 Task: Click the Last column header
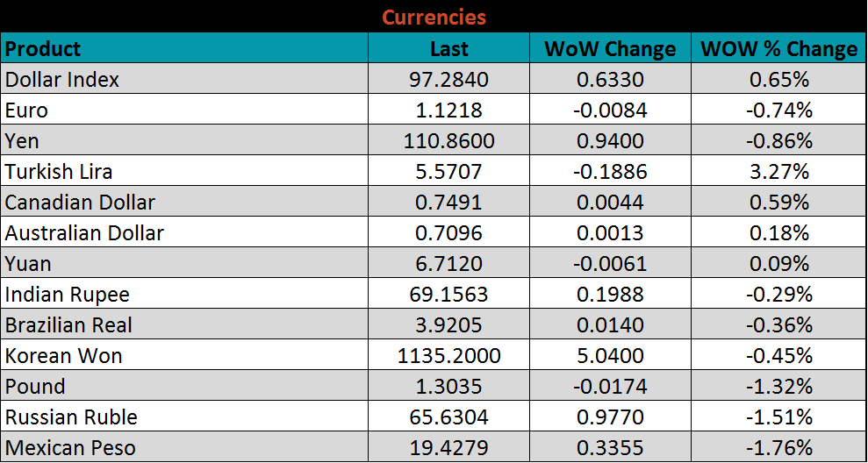tap(448, 49)
